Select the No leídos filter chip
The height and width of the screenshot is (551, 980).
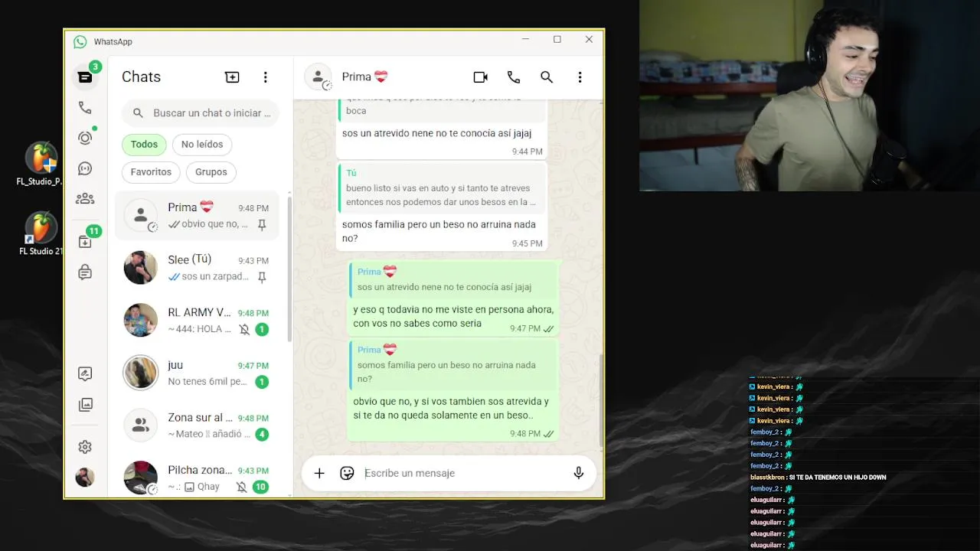click(202, 145)
